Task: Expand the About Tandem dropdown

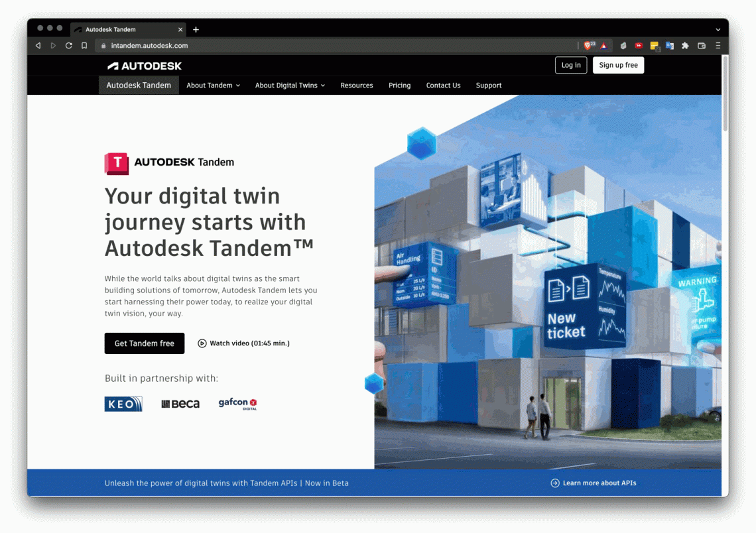Action: (212, 85)
